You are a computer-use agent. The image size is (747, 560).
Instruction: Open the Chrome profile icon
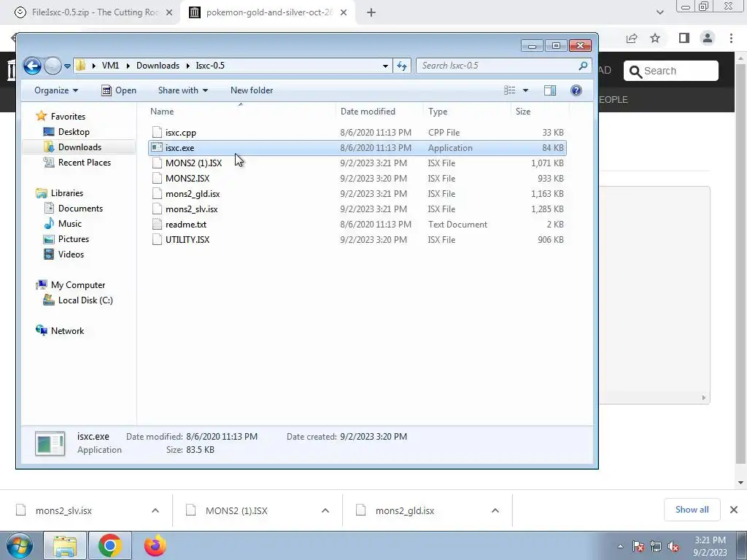click(x=708, y=38)
